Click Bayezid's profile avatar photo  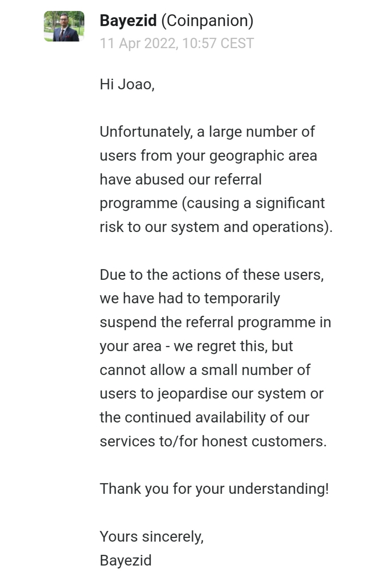click(64, 26)
